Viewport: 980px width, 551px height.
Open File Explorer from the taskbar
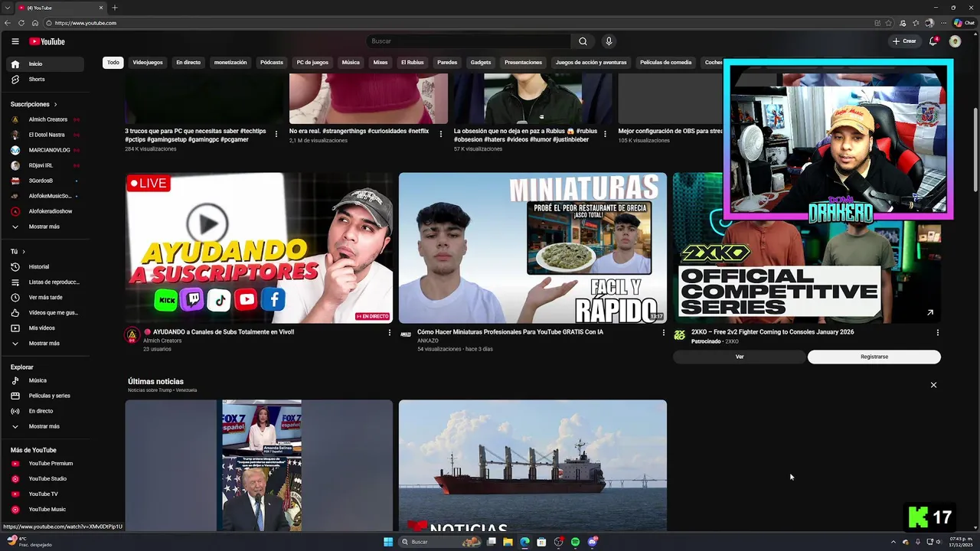coord(508,542)
